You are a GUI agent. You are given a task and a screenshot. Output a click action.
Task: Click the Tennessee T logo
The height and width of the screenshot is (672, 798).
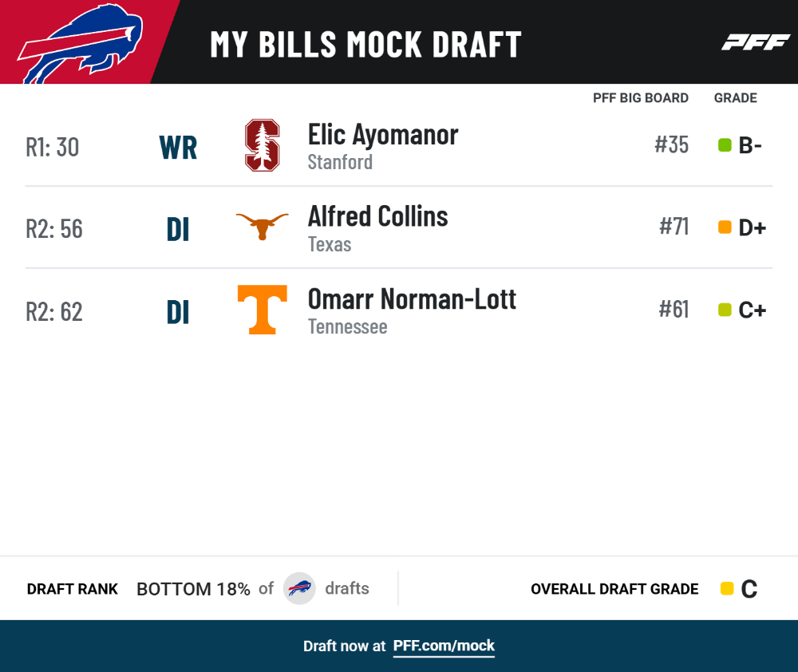coord(262,310)
